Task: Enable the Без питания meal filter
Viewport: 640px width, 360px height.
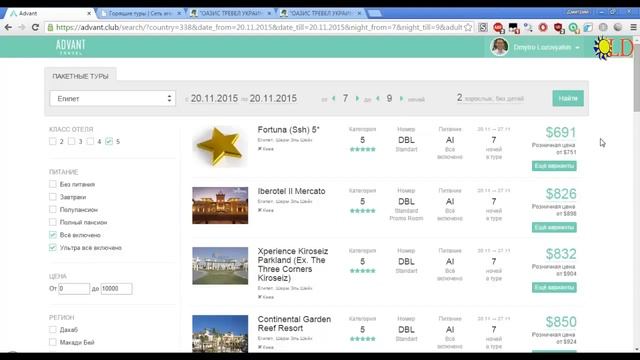Action: (53, 184)
